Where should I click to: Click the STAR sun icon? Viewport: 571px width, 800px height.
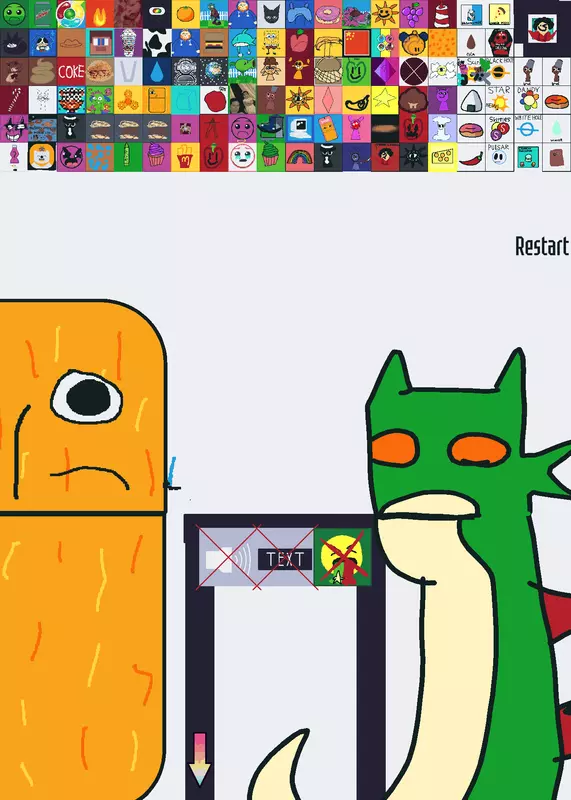pos(500,100)
